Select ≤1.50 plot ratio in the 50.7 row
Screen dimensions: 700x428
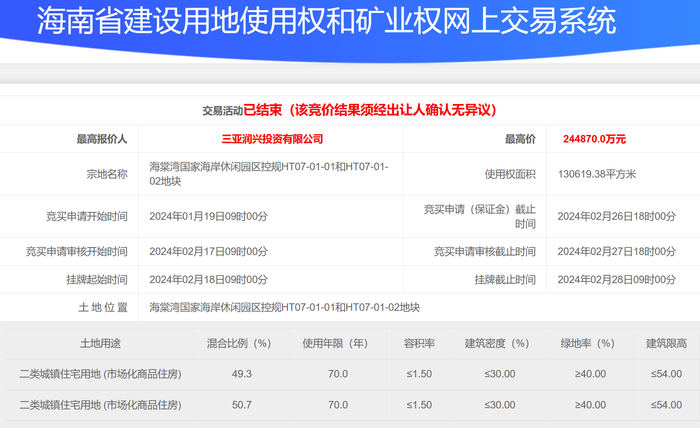419,405
